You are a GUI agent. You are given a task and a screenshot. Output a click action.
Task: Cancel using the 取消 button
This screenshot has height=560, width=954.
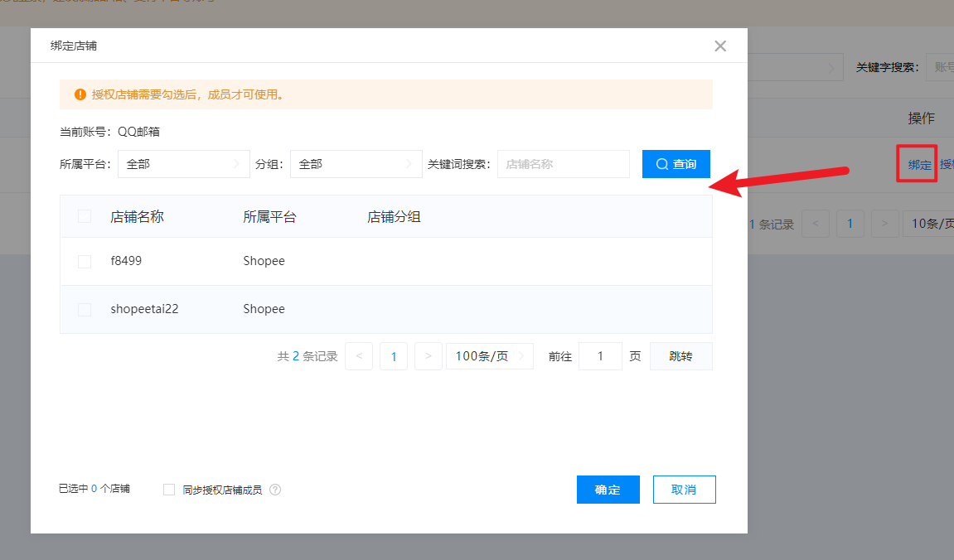684,490
